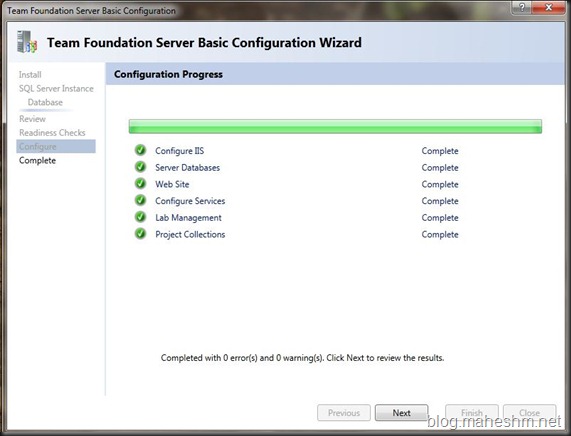Viewport: 571px width, 436px height.
Task: Click the 'Completed with 0 error(s)' message
Action: click(302, 358)
